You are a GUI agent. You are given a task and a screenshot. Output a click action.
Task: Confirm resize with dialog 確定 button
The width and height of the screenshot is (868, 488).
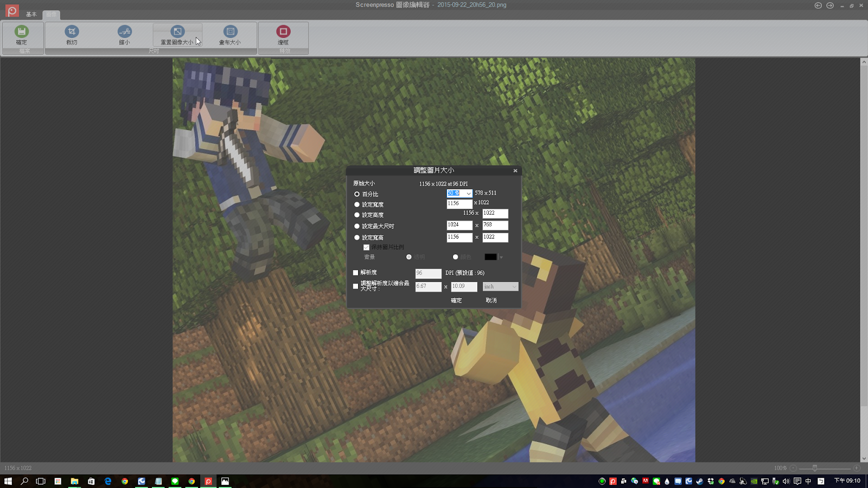click(x=456, y=300)
